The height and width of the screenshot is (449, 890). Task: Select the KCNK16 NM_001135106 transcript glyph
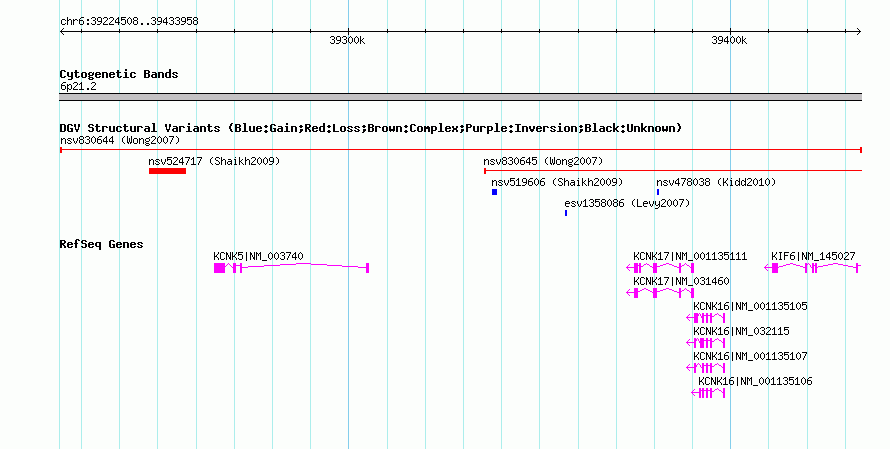tap(708, 393)
